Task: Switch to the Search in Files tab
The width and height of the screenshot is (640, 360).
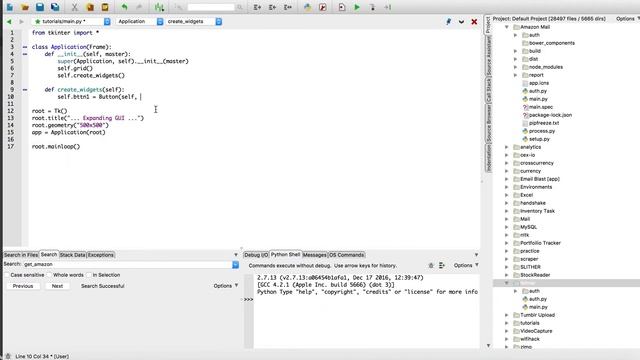Action: click(21, 255)
